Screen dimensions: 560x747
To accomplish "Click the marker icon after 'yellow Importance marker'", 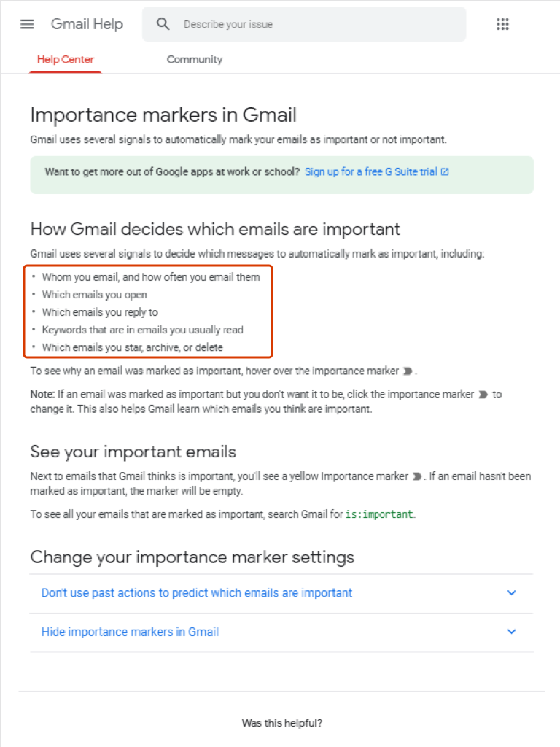I will pos(417,476).
